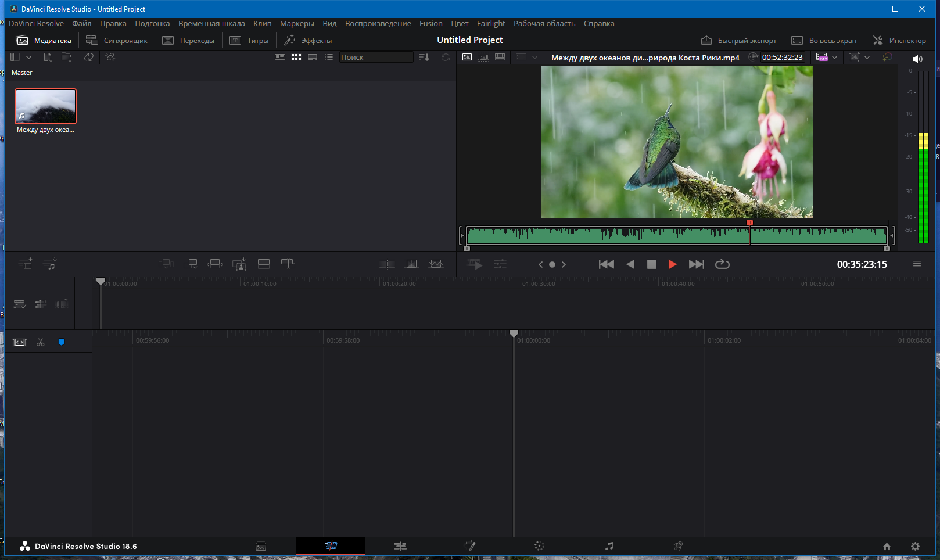Screen dimensions: 940x560
Task: Expand the proxy mode dropdown arrow
Action: 835,57
